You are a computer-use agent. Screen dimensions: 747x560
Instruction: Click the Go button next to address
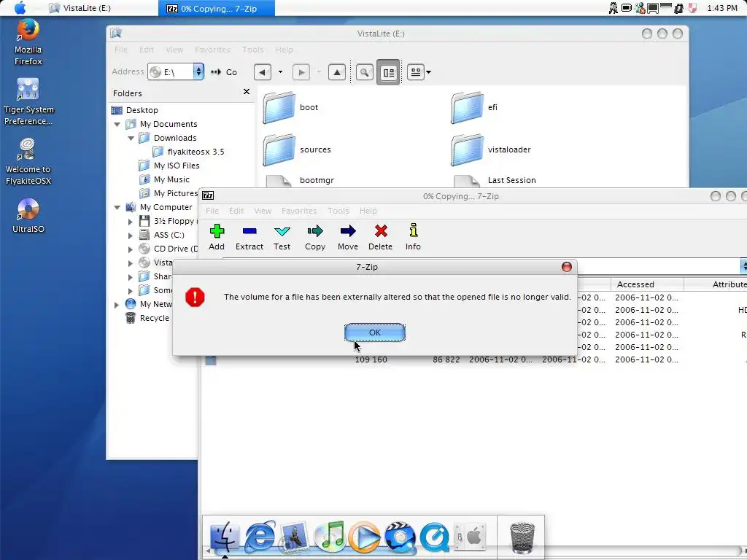(225, 72)
